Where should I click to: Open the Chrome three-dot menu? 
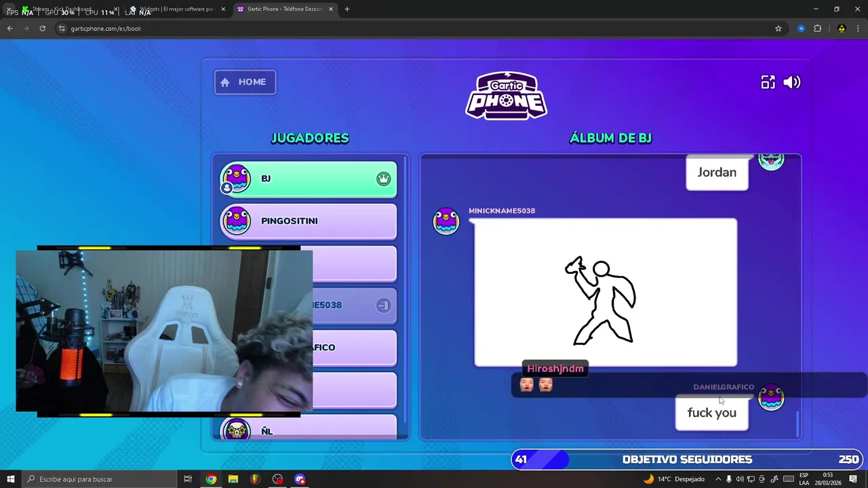859,28
